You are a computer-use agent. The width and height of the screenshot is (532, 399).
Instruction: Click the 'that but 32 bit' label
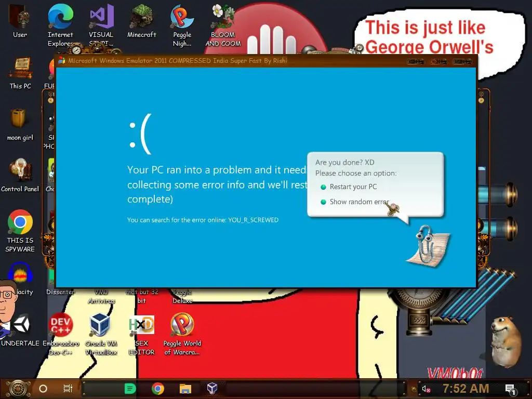pos(141,296)
